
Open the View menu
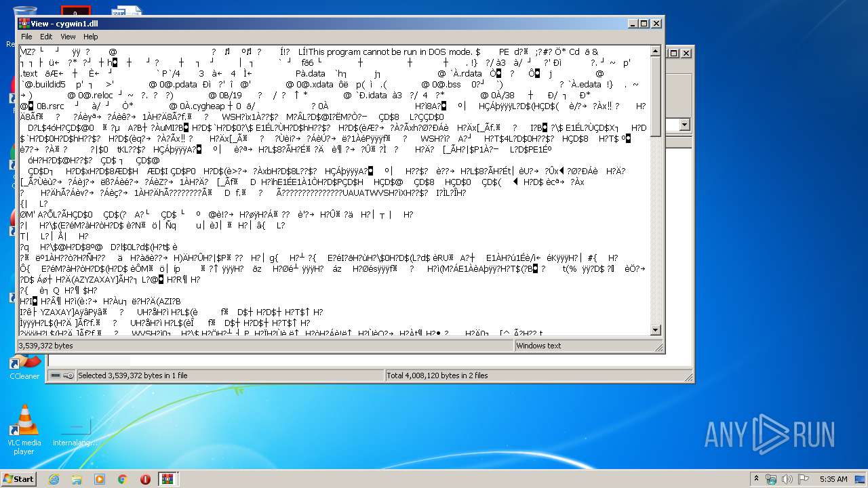pyautogui.click(x=68, y=37)
